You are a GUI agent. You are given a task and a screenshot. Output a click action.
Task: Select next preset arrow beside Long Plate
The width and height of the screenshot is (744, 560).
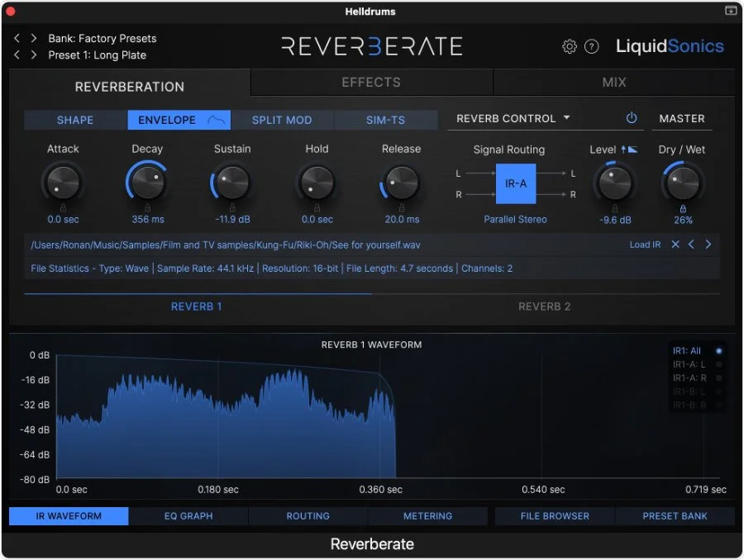(x=34, y=55)
